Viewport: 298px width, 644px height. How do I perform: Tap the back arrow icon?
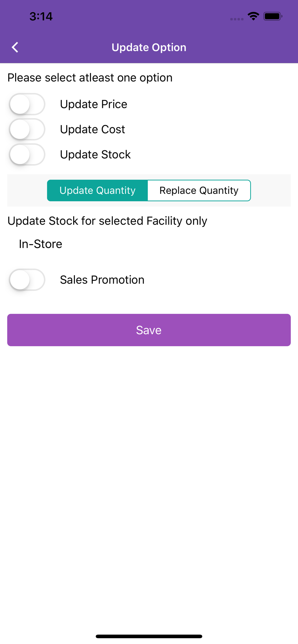15,47
